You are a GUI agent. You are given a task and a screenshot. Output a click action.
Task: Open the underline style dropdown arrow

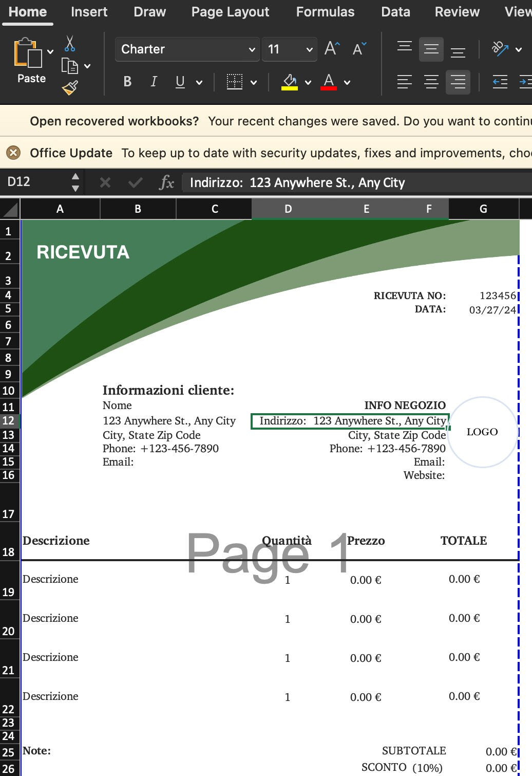pos(199,82)
